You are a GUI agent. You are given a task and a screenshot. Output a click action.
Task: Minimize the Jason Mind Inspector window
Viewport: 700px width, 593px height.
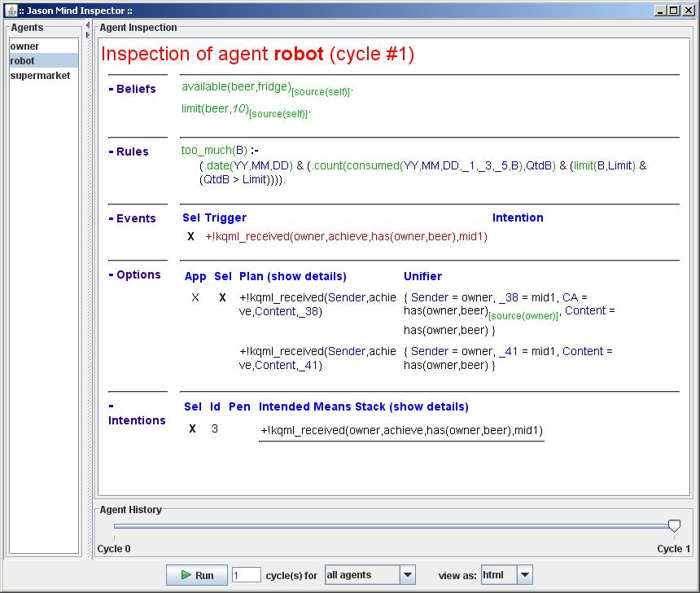tap(660, 10)
